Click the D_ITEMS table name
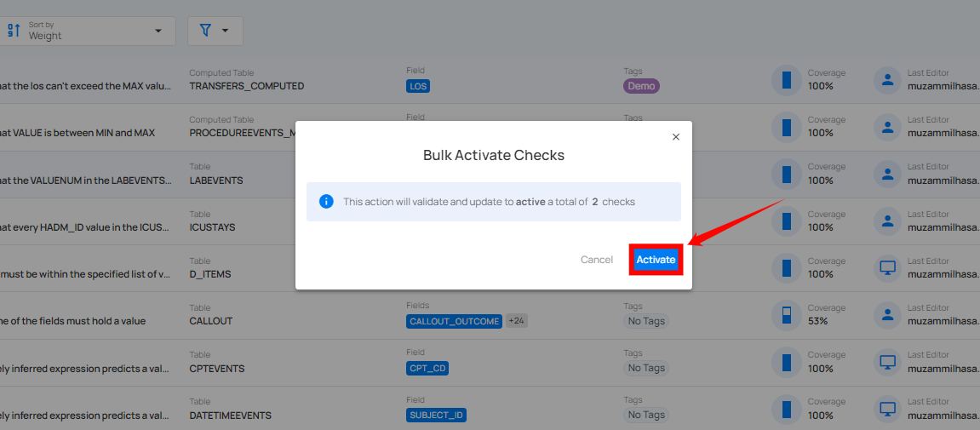This screenshot has height=430, width=980. point(210,274)
